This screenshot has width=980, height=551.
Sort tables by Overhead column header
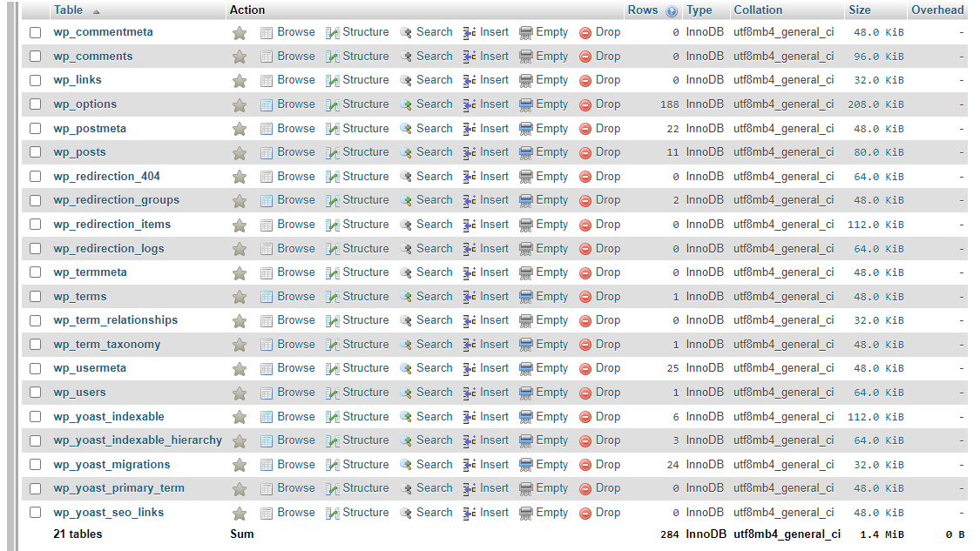point(936,10)
